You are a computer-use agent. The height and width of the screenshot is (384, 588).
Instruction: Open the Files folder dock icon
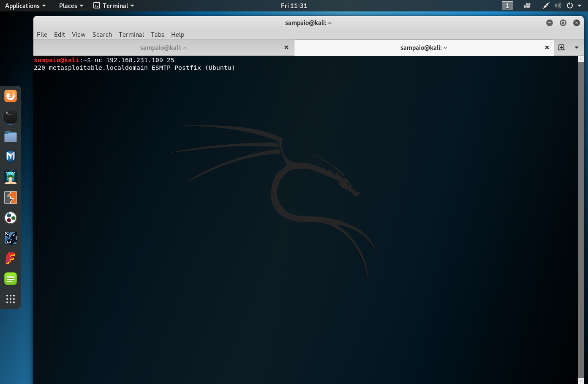[11, 137]
